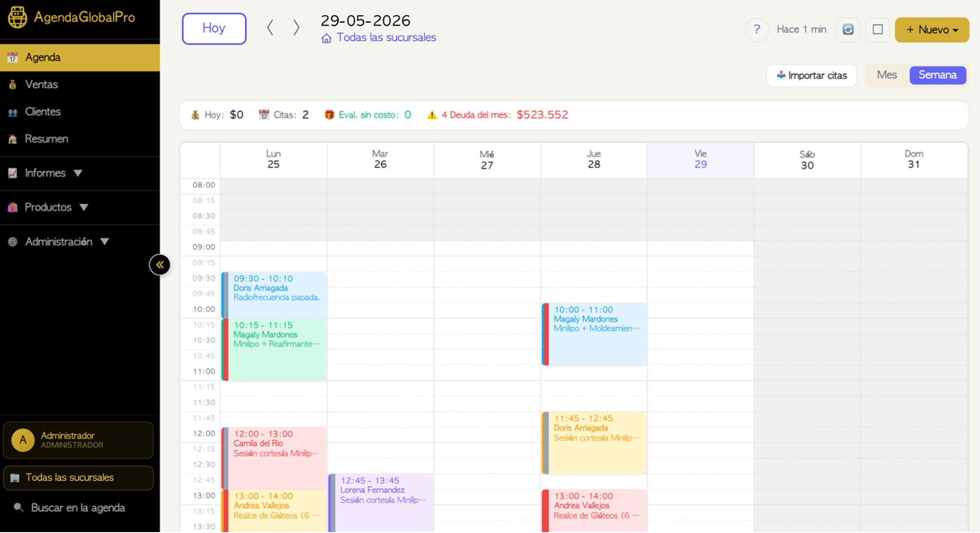
Task: Click the debt warning triangle icon
Action: [x=432, y=115]
